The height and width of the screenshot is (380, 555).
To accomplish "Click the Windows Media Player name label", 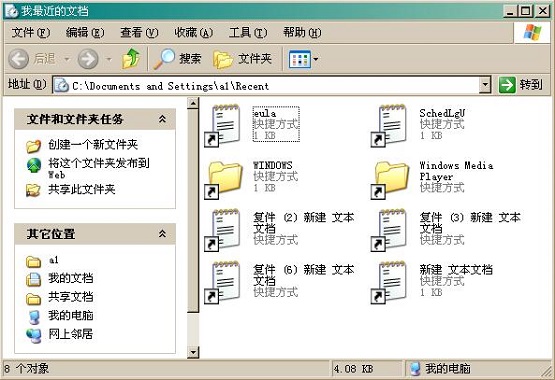I will (x=456, y=171).
